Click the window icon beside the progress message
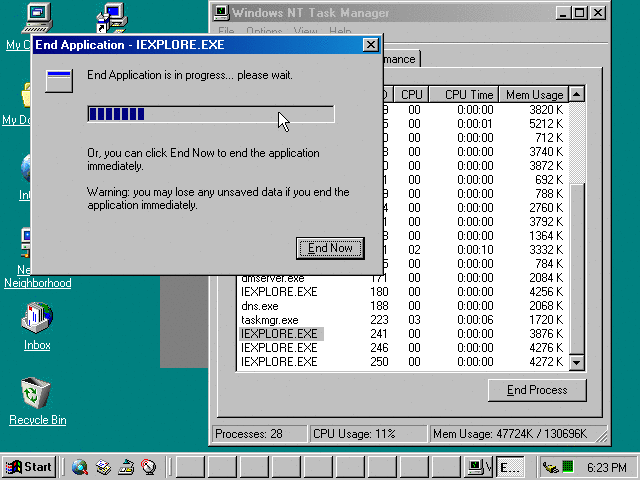 pos(59,81)
